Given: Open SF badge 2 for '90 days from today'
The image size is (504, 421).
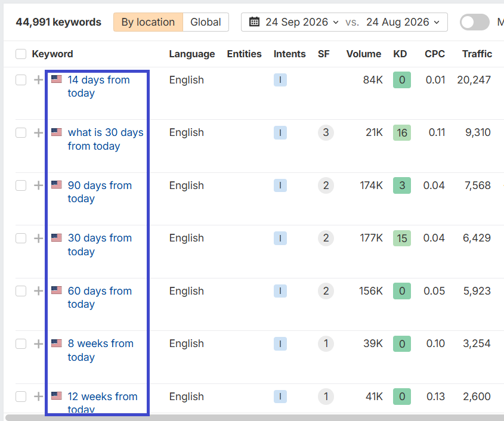Looking at the screenshot, I should click(326, 185).
